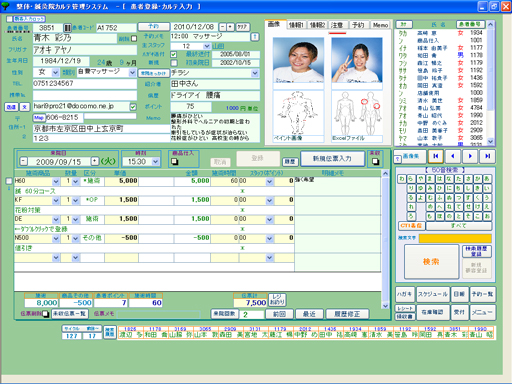Click the slip detail vertical scrollbar

coord(385,239)
